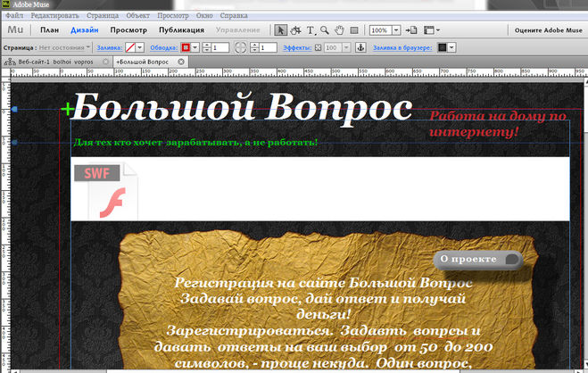
Task: Select the Большой Вопрос heading text
Action: (x=243, y=108)
